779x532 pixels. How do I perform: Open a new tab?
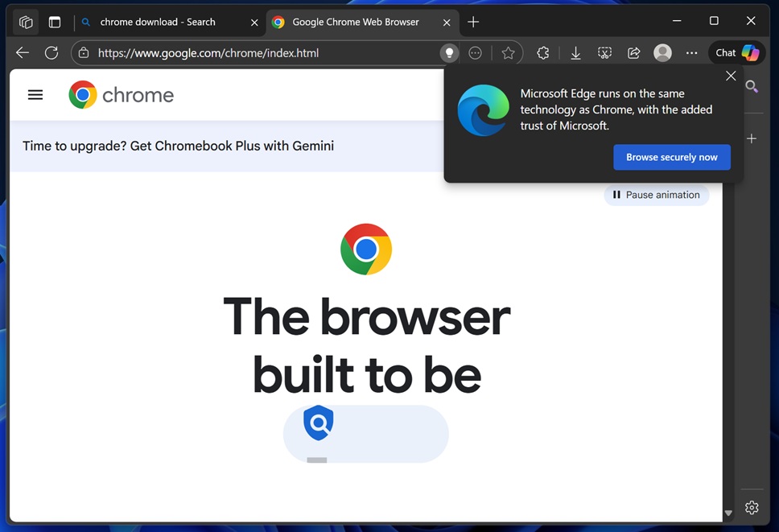pos(473,22)
